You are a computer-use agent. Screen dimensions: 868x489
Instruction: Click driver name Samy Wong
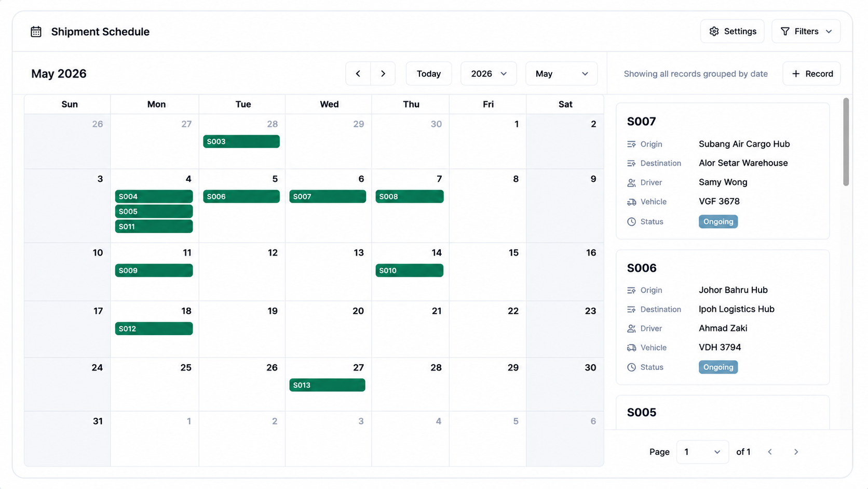click(723, 182)
